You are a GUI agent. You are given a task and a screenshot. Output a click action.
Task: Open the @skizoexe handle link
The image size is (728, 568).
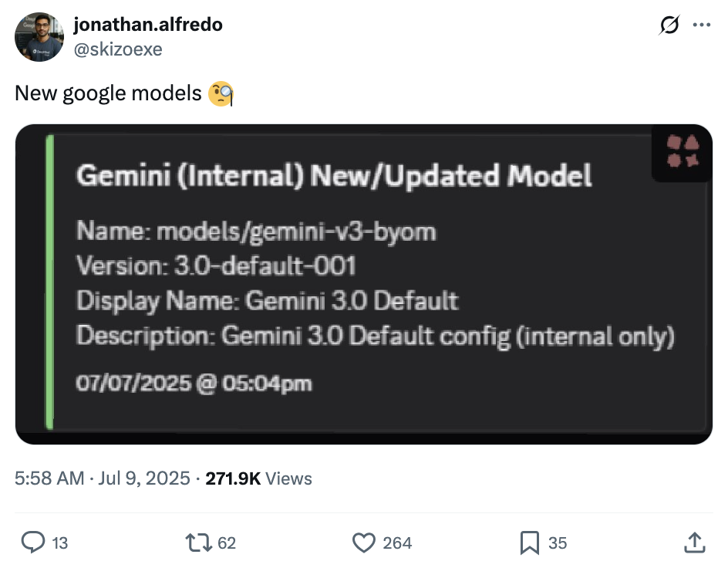coord(117,49)
